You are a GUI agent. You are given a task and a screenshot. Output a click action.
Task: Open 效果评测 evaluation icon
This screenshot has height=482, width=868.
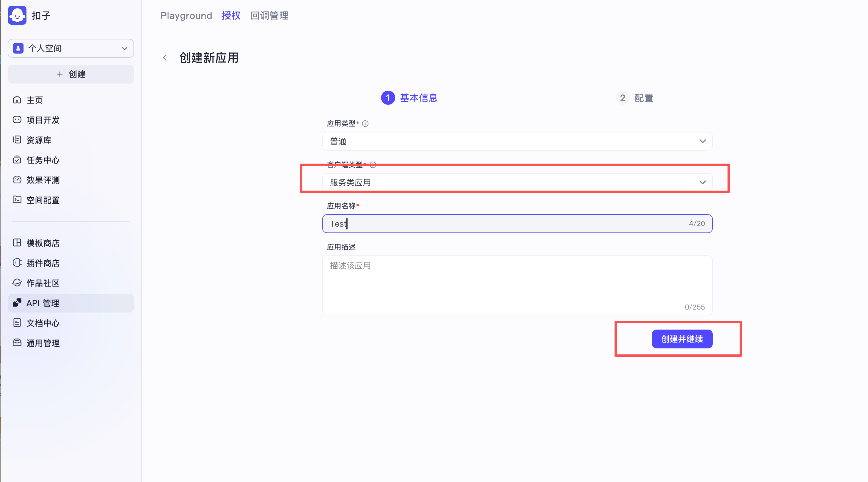(x=17, y=180)
